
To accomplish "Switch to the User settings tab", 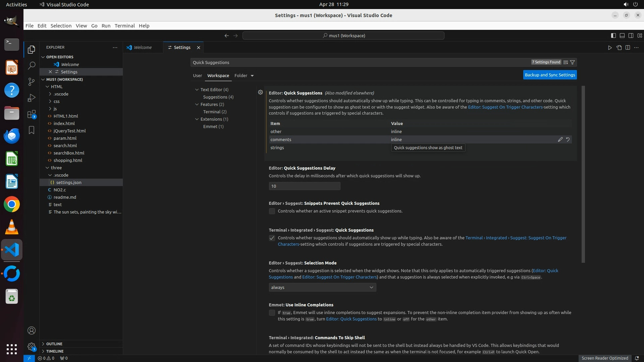I will [x=197, y=76].
